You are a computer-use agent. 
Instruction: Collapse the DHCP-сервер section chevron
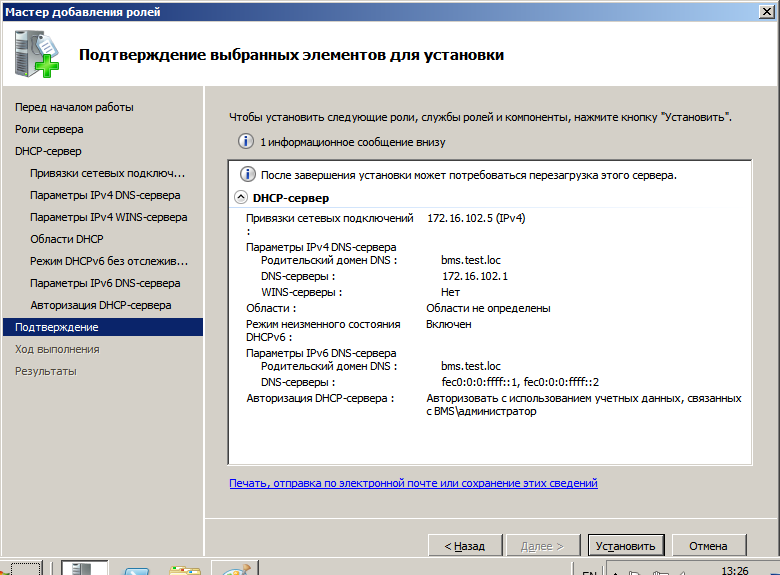tap(241, 197)
